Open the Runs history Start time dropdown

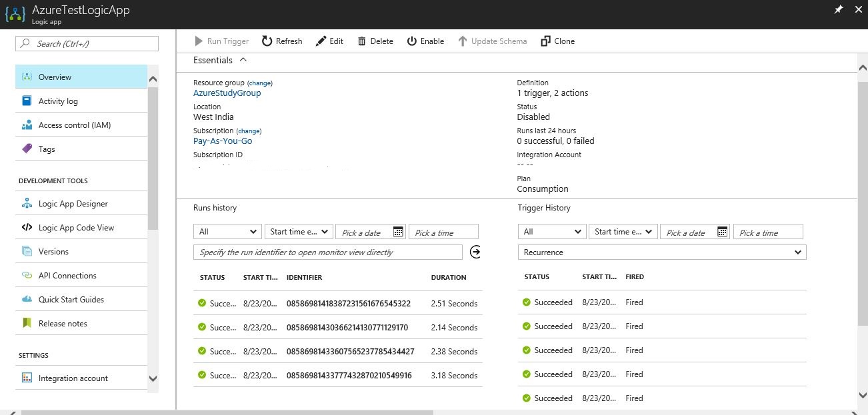(299, 232)
